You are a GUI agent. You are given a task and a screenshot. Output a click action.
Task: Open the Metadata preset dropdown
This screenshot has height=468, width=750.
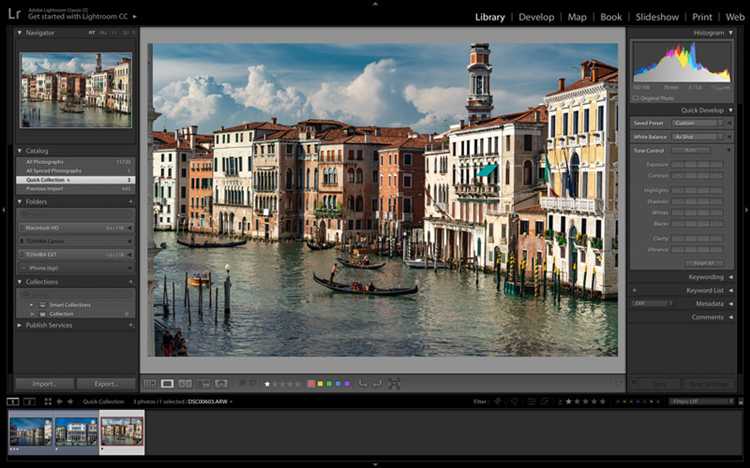(x=652, y=303)
